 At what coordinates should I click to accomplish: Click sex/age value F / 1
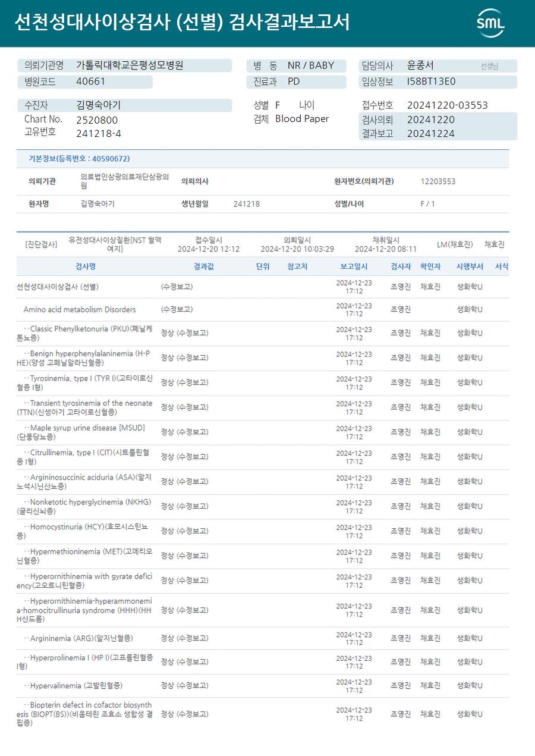427,204
